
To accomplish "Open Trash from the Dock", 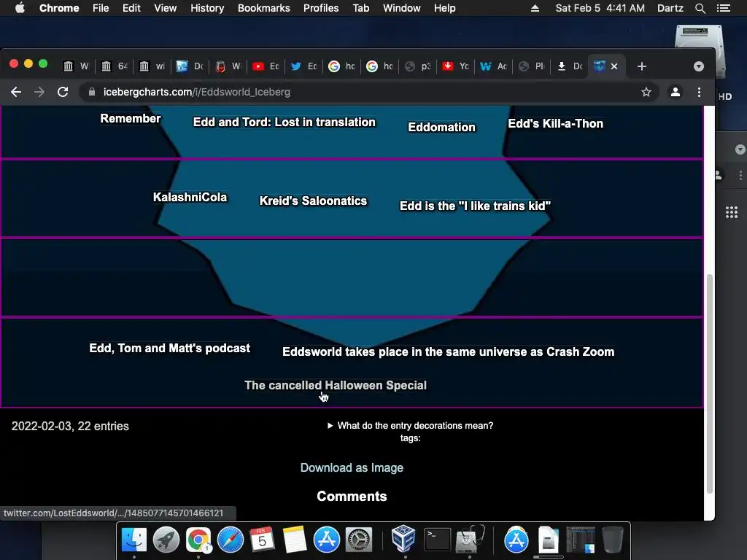I will pos(613,540).
